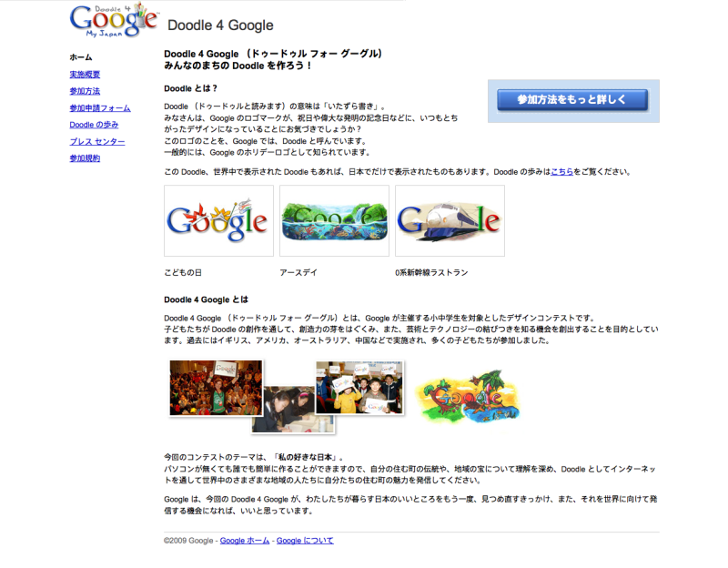Open the 参加規約 link
This screenshot has height=568, width=728.
[85, 158]
